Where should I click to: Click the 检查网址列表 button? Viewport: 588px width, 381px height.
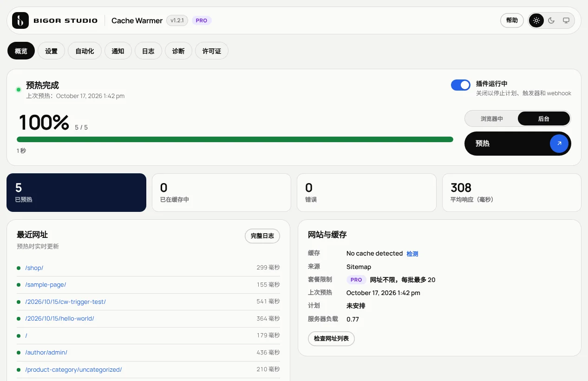pyautogui.click(x=331, y=339)
